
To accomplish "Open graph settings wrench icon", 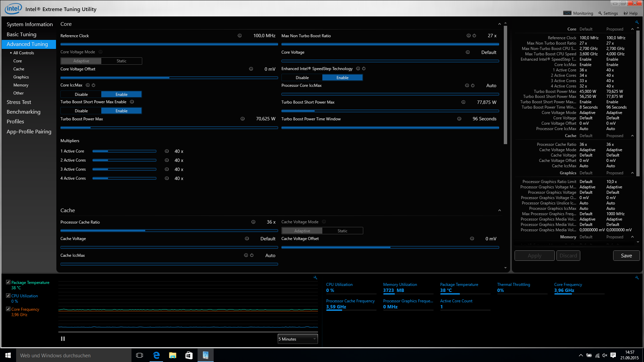I will [315, 278].
